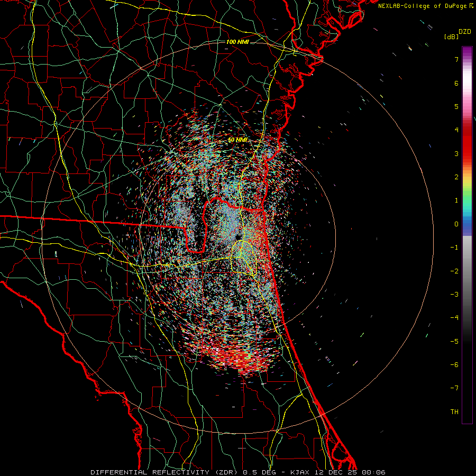The image size is (476, 476).
Task: Click the 100 NMI range ring label
Action: [x=237, y=42]
